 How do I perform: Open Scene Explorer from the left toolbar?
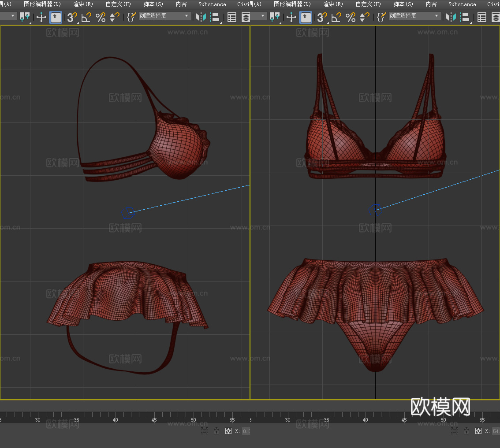[232, 17]
